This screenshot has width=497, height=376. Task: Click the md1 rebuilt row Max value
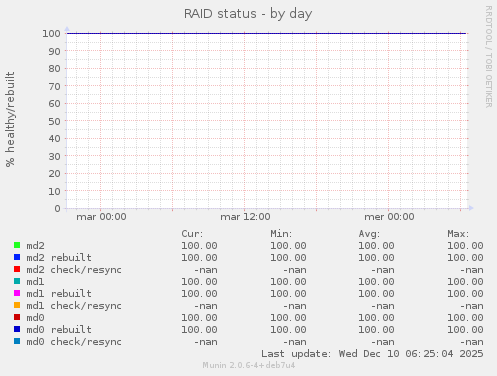coord(465,294)
